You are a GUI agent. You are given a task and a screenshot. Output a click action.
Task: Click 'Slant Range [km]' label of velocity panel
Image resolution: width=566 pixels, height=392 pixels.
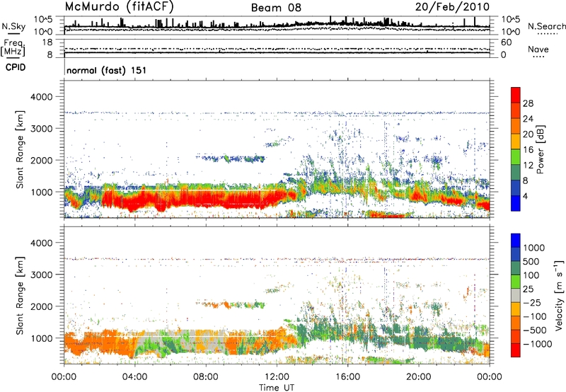(20, 295)
